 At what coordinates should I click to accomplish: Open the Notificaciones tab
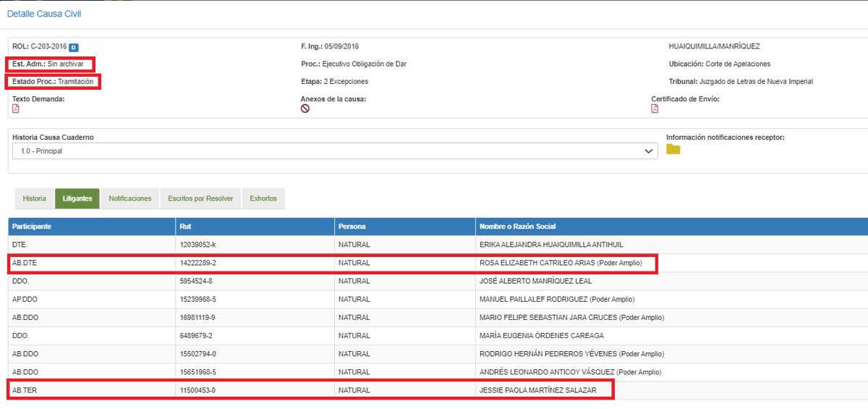pos(130,198)
